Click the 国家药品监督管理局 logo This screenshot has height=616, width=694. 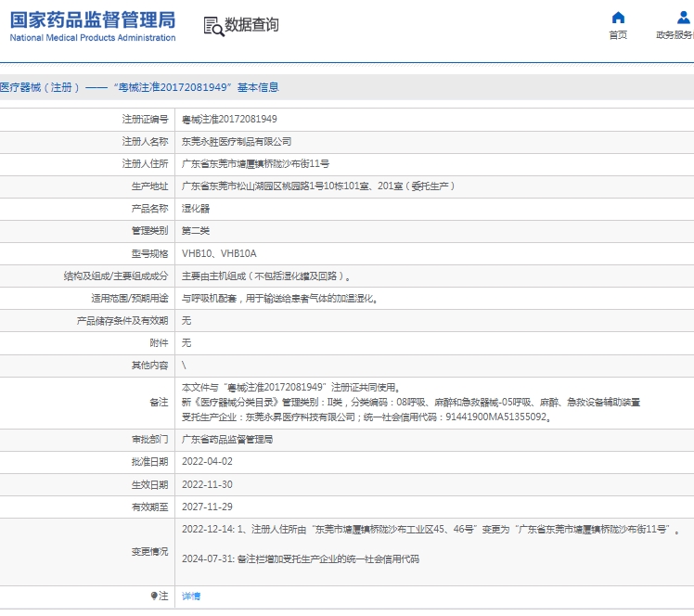click(x=93, y=27)
